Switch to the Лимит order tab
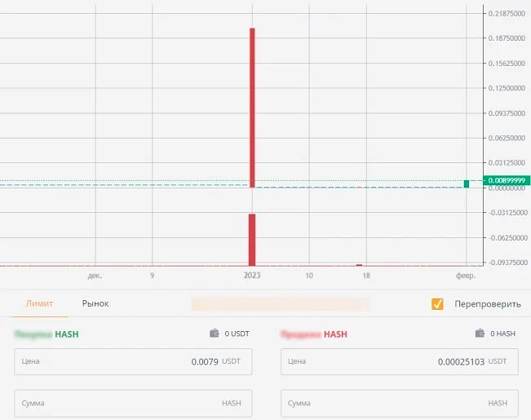Viewport: 531px width, 420px height. 40,303
